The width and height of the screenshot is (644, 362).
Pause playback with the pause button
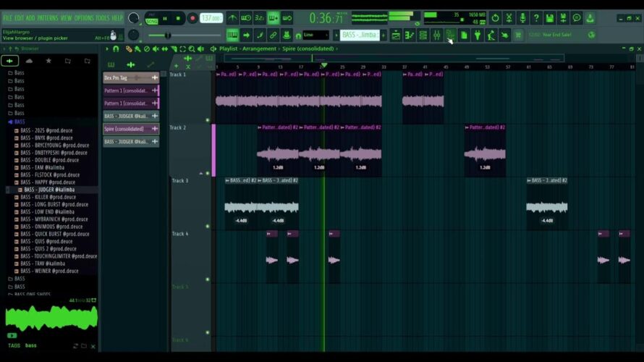click(x=165, y=18)
